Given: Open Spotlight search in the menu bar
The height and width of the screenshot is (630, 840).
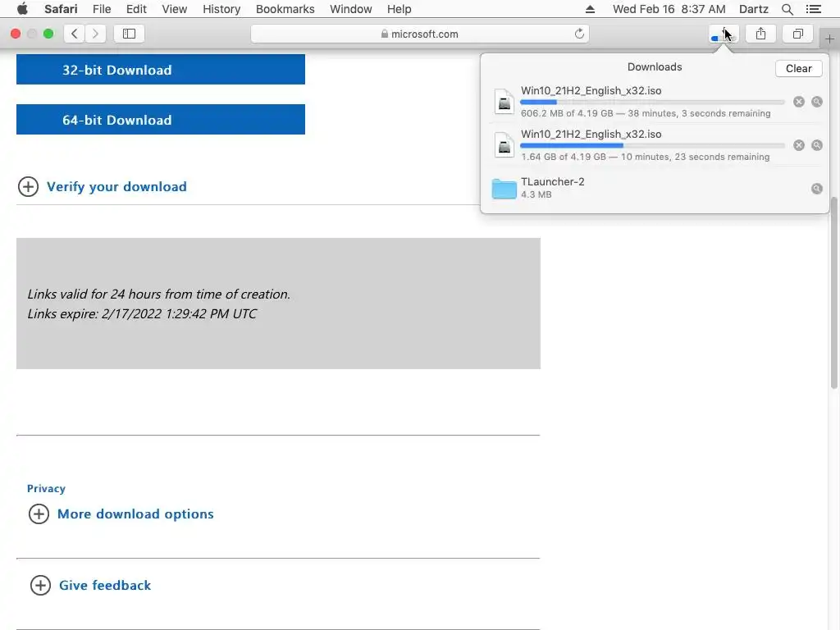Looking at the screenshot, I should (x=787, y=9).
